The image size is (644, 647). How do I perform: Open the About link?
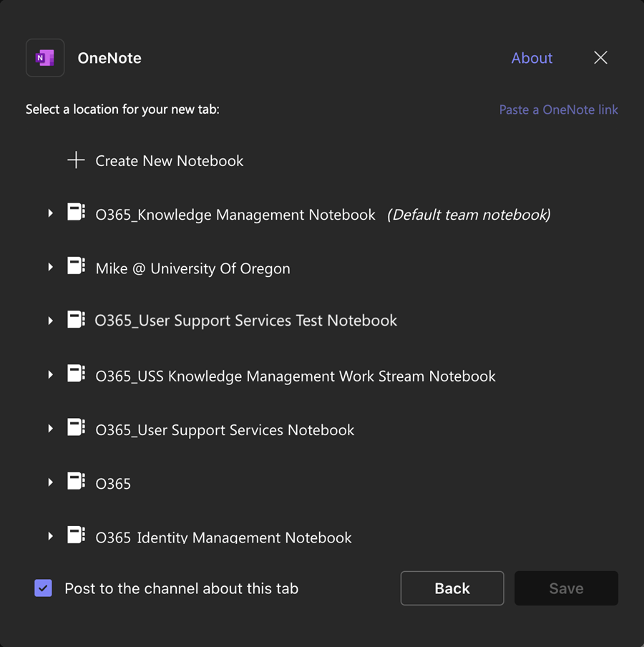[x=532, y=58]
